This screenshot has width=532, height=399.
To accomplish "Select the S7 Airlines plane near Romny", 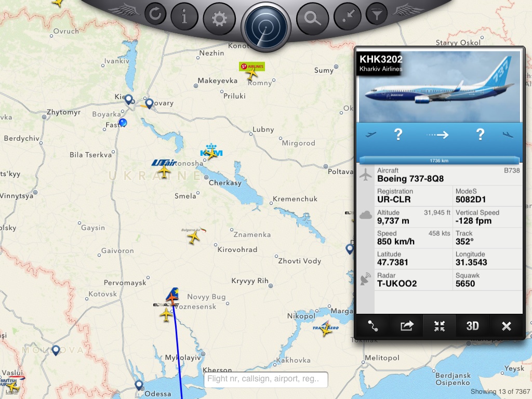I will (x=252, y=73).
